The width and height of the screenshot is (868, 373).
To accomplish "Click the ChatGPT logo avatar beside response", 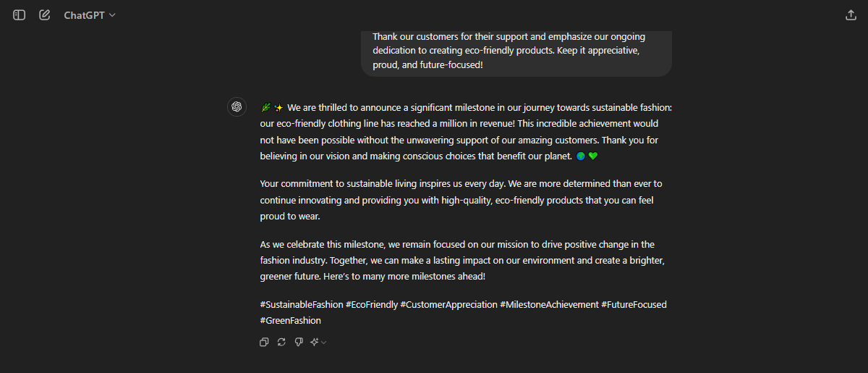I will coord(236,107).
